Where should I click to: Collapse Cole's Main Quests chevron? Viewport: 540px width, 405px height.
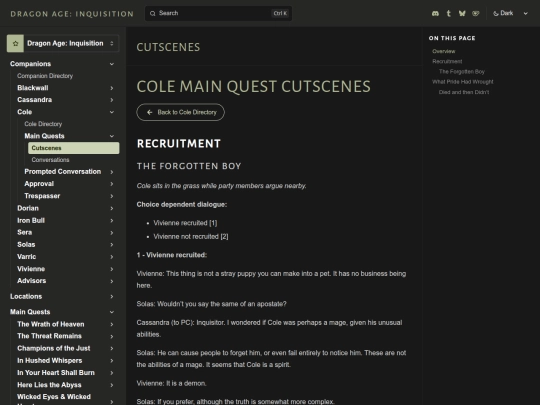[112, 136]
